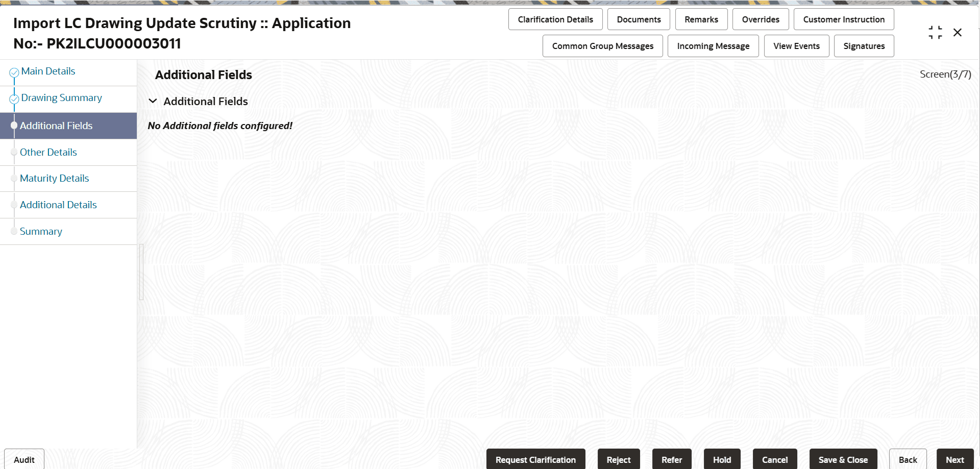Image resolution: width=980 pixels, height=469 pixels.
Task: Show Customer Instruction details
Action: coord(844,19)
